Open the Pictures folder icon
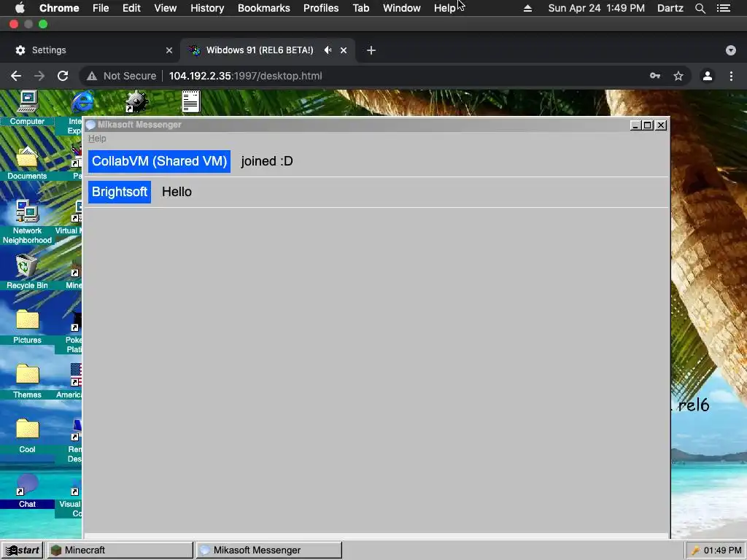 27,326
